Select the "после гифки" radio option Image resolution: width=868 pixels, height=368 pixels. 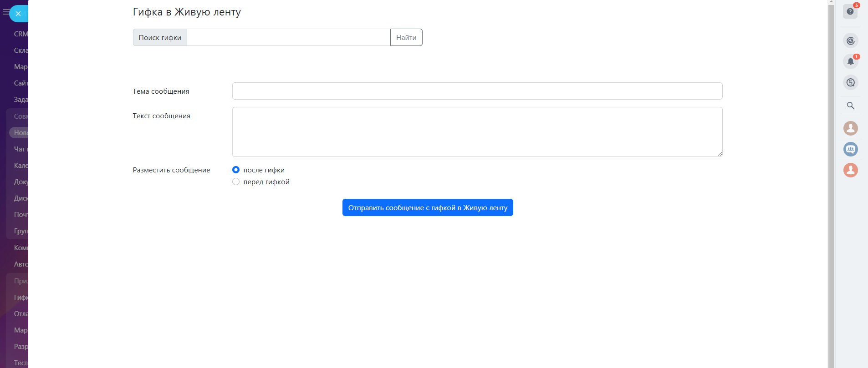pyautogui.click(x=236, y=170)
